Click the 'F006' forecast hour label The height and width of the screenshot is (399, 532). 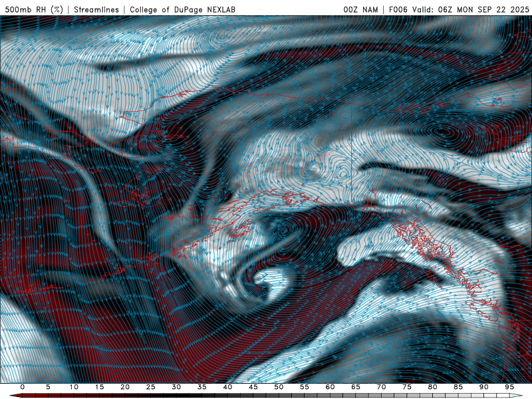point(398,10)
